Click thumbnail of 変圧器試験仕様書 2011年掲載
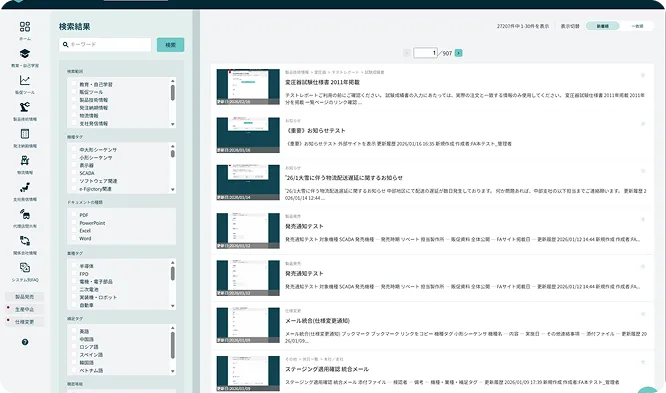666x393 pixels. point(248,87)
